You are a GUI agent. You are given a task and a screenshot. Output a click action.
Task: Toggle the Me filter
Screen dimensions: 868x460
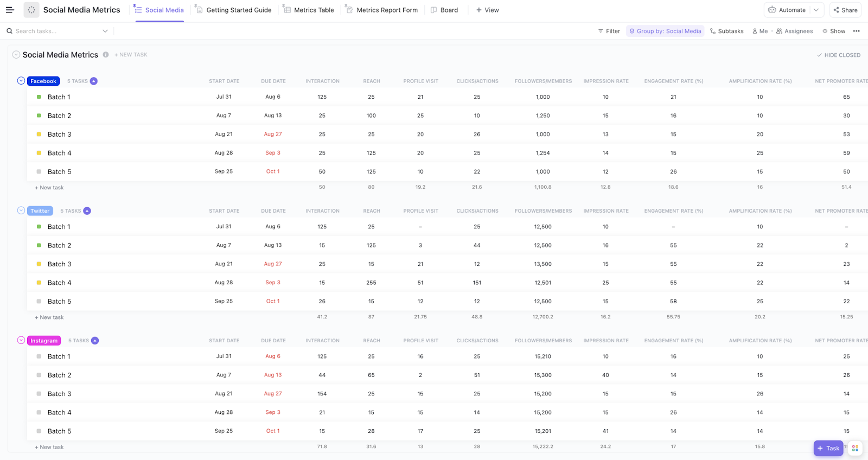click(760, 31)
